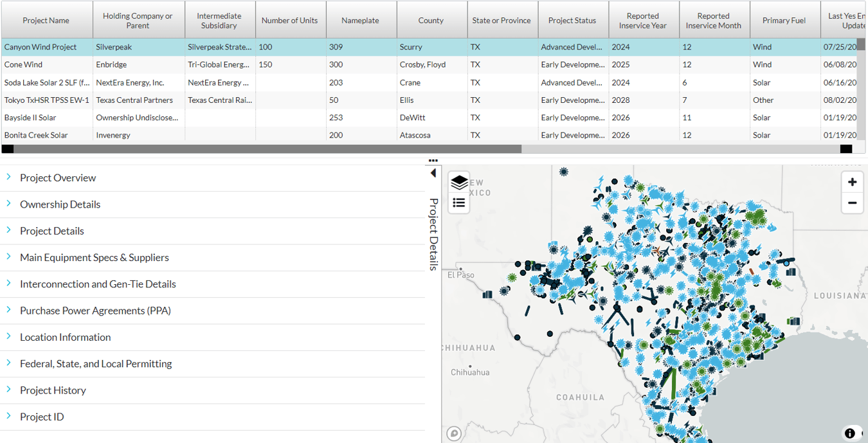The width and height of the screenshot is (868, 443).
Task: Zoom in on the Texas map
Action: point(852,182)
